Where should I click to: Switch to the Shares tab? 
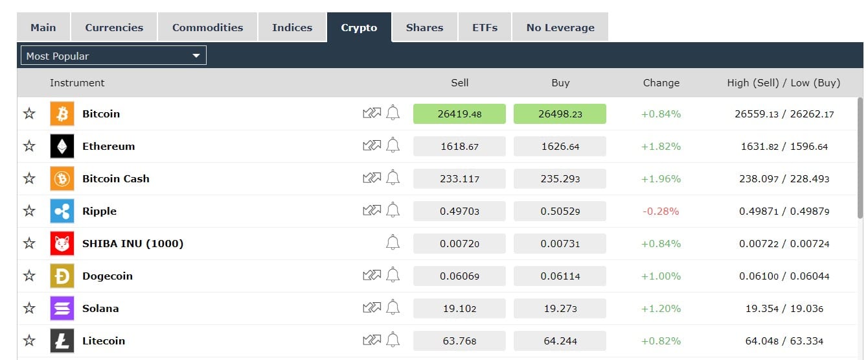pyautogui.click(x=424, y=27)
